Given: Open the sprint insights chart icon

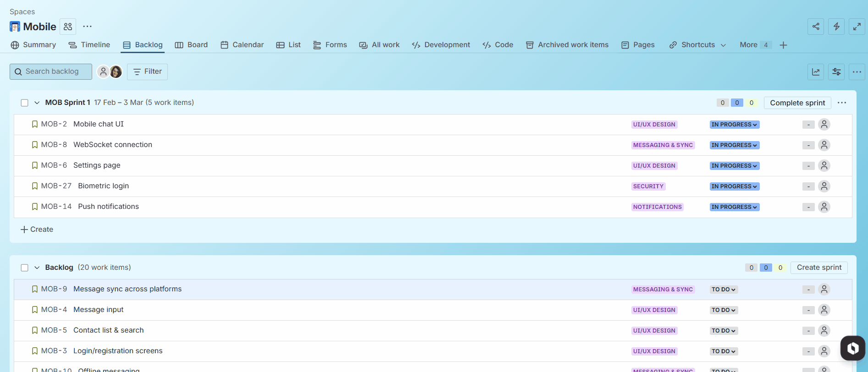Looking at the screenshot, I should [x=816, y=72].
